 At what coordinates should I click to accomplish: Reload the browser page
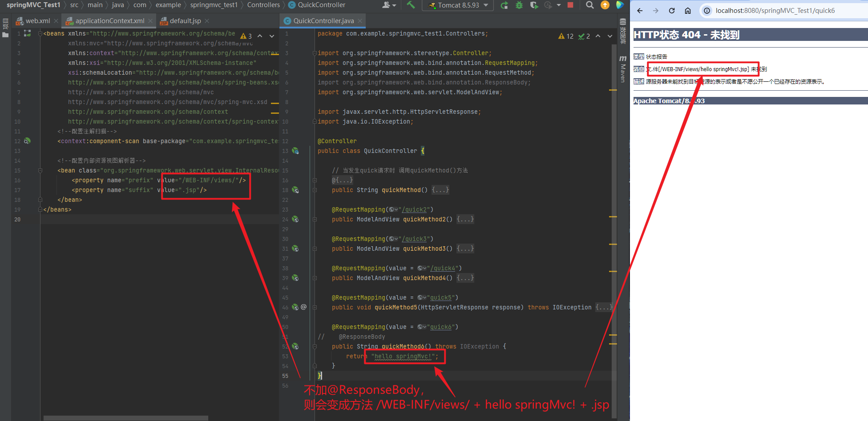672,11
